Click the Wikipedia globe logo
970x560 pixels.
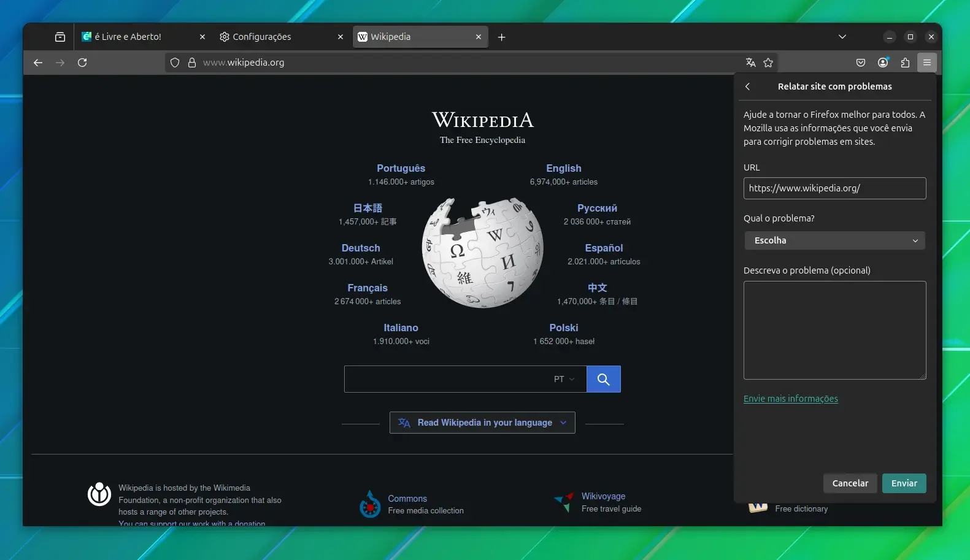click(x=483, y=252)
